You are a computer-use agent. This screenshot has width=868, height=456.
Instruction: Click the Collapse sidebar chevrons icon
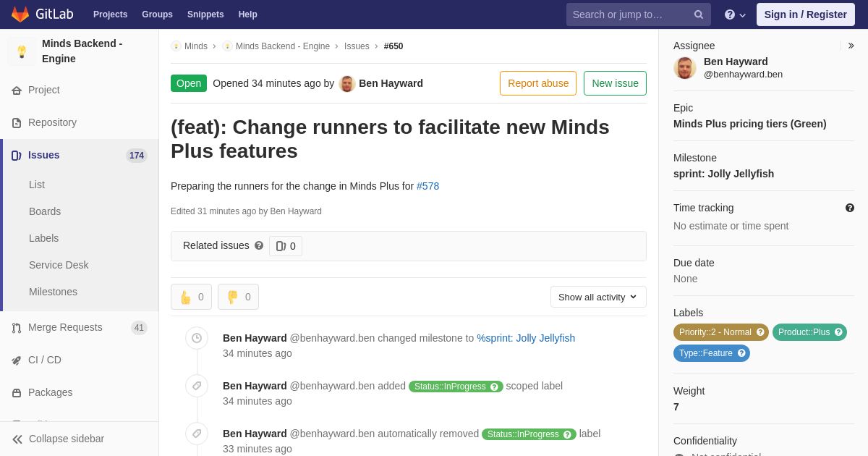tap(17, 439)
